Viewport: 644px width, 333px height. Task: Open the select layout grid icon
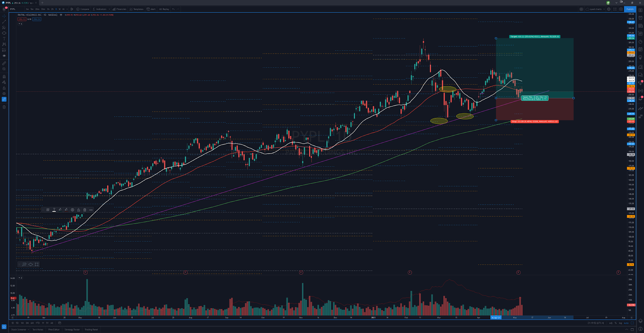(x=581, y=9)
